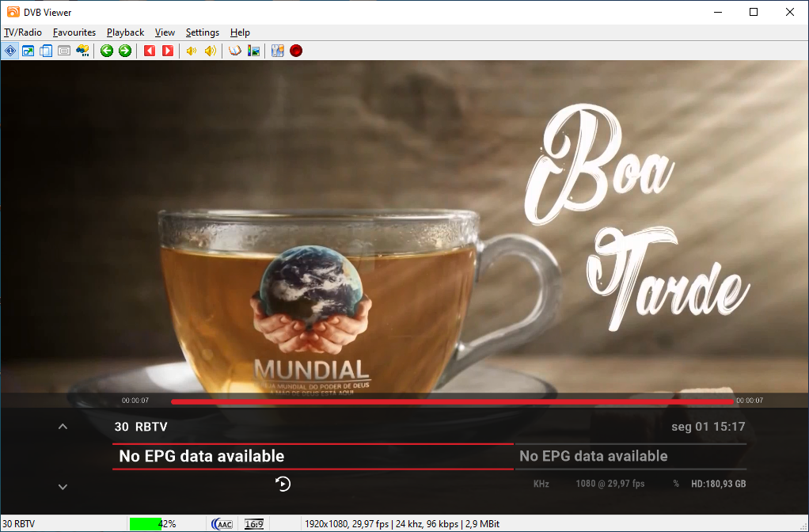Click the green right arrow icon
The image size is (809, 532).
[125, 51]
